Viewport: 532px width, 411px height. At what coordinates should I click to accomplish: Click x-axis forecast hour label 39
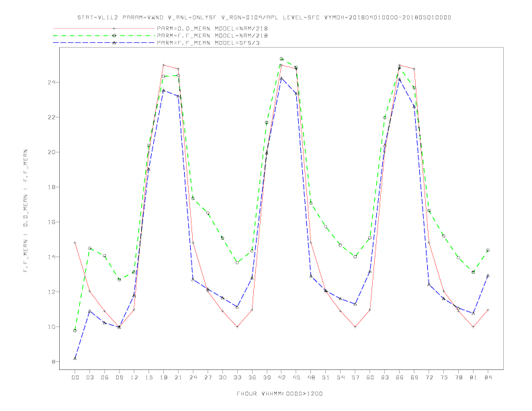267,377
